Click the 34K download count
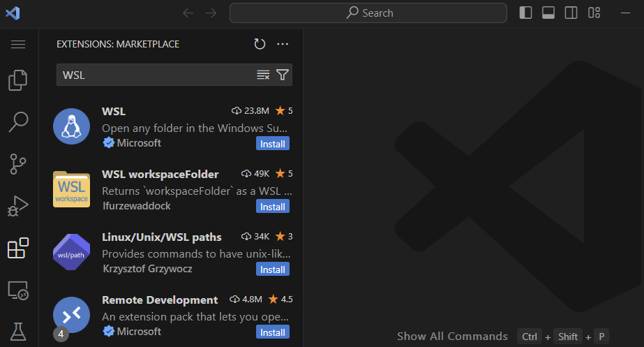Screen dimensions: 644x347 pos(255,237)
